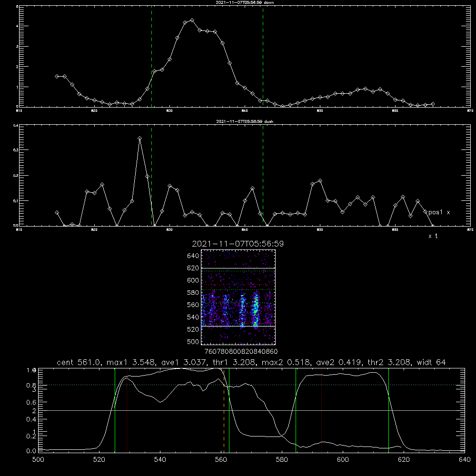The height and width of the screenshot is (476, 476).
Task: Click the "500" tick label on bottom plot x-axis
Action: tap(38, 460)
